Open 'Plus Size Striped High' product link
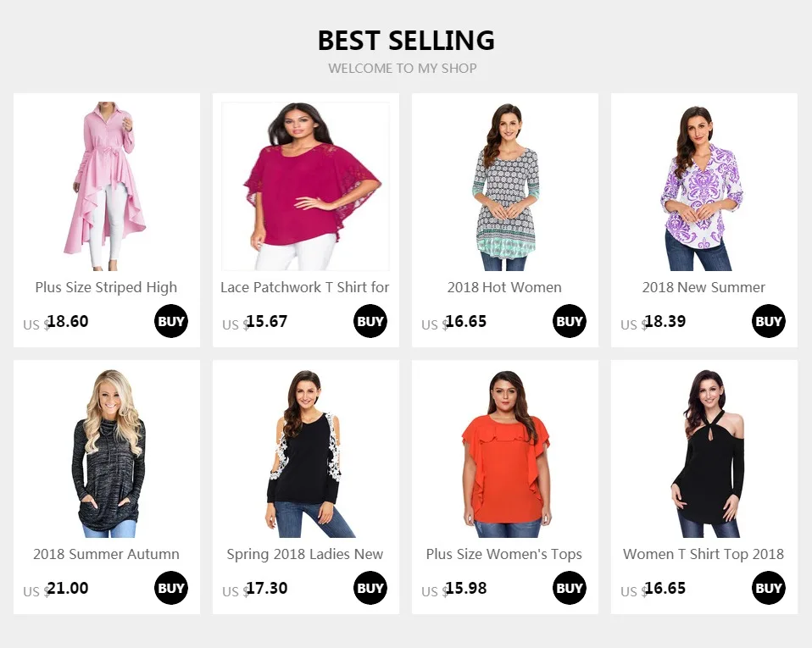 106,287
